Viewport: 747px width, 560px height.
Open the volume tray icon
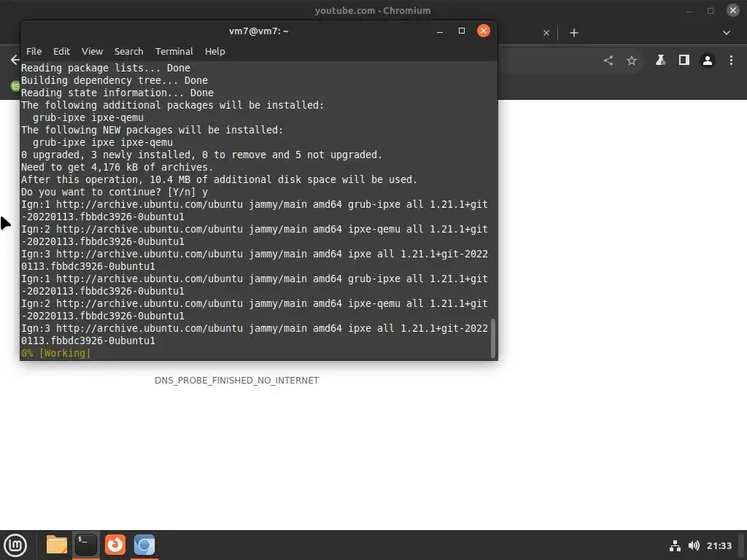(694, 545)
